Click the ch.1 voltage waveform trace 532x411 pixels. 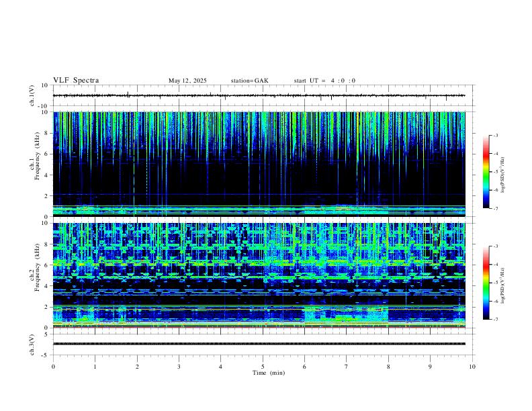259,95
